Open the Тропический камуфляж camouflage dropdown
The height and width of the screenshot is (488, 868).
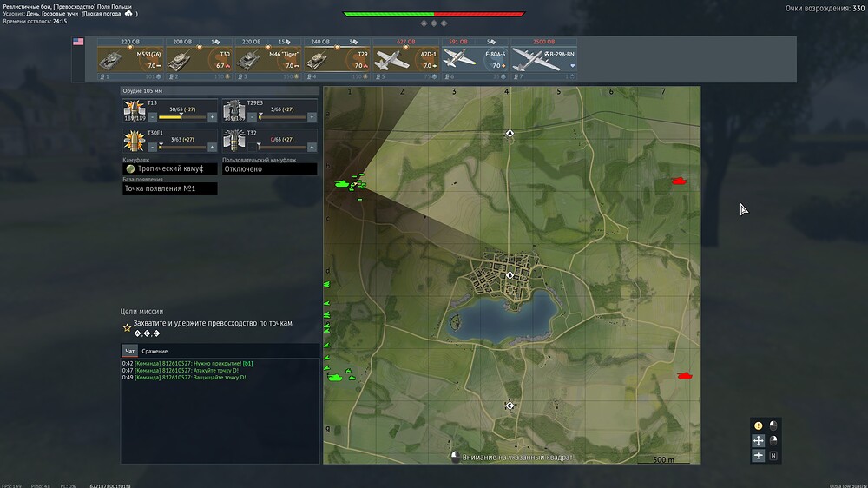(170, 169)
